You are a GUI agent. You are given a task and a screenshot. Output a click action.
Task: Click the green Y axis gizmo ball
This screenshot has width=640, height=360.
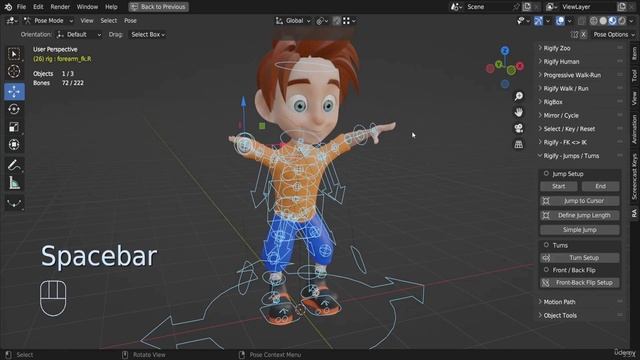click(499, 64)
